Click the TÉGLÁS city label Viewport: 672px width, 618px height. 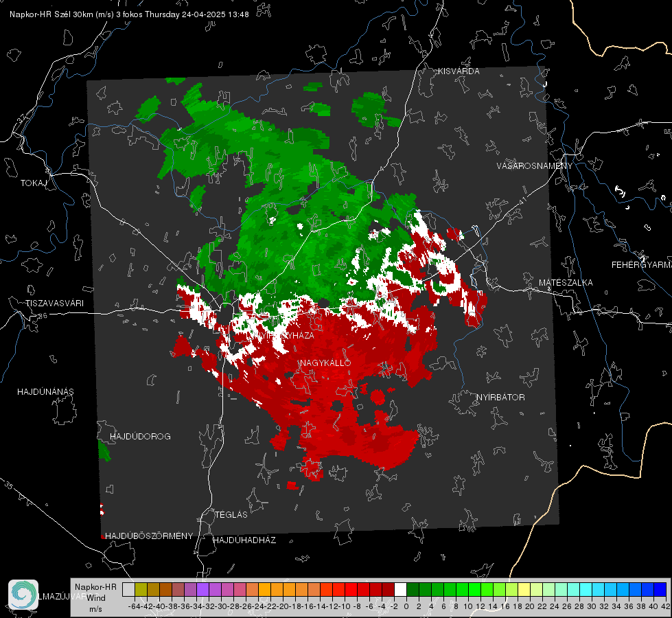click(231, 515)
